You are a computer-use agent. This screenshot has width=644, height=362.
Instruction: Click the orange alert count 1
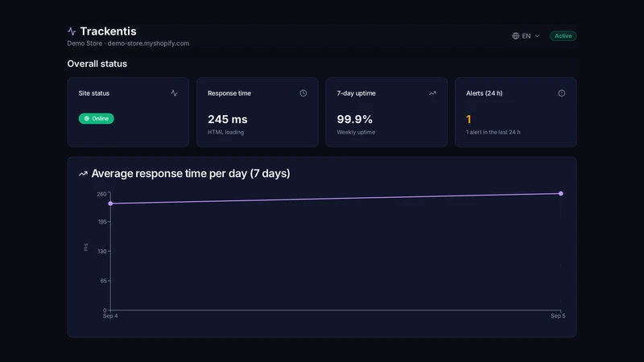(x=469, y=119)
